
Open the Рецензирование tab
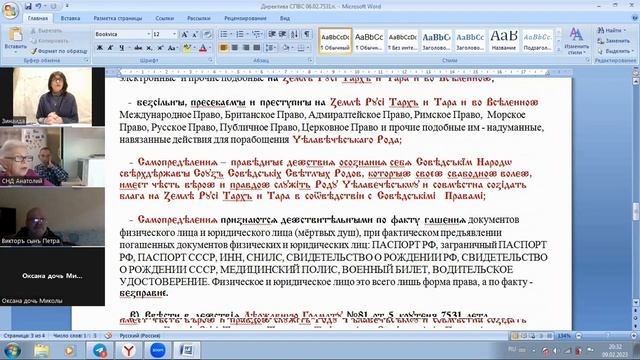pos(245,18)
